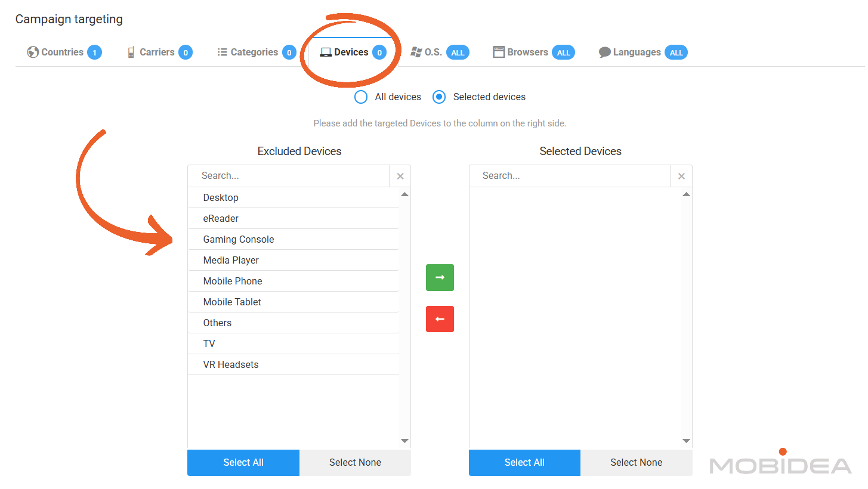Screen dimensions: 868x489
Task: Open the Carriers tab label
Action: coord(157,52)
